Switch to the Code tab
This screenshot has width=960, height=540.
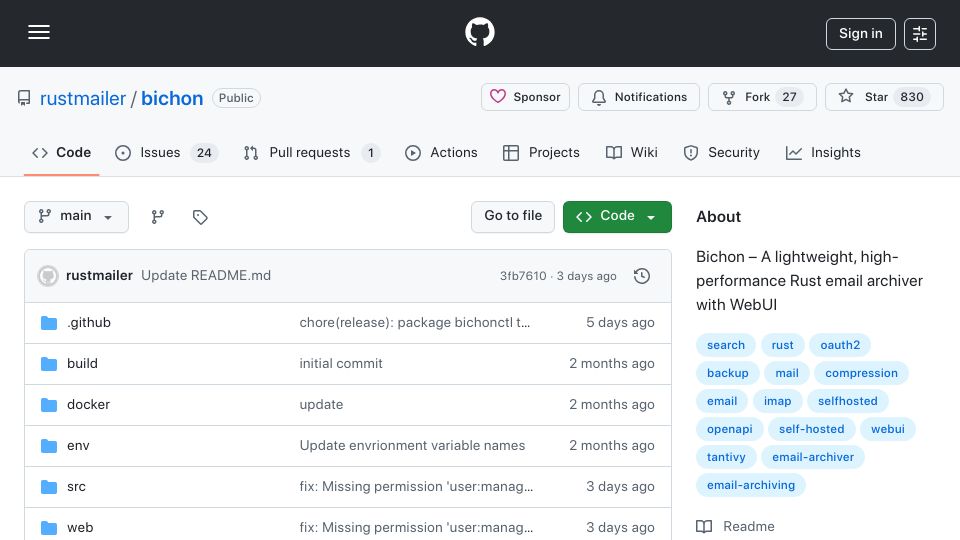[x=62, y=152]
